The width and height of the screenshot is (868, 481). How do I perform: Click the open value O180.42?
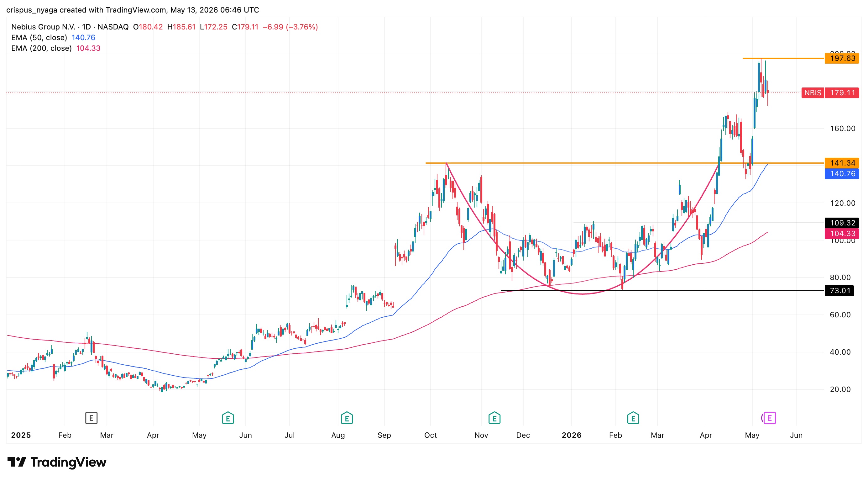coord(148,27)
